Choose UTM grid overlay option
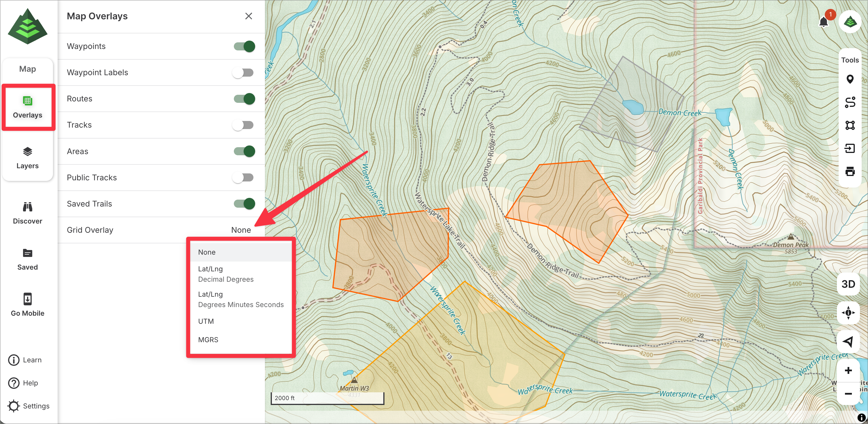Screen dimensions: 868x424 click(206, 321)
